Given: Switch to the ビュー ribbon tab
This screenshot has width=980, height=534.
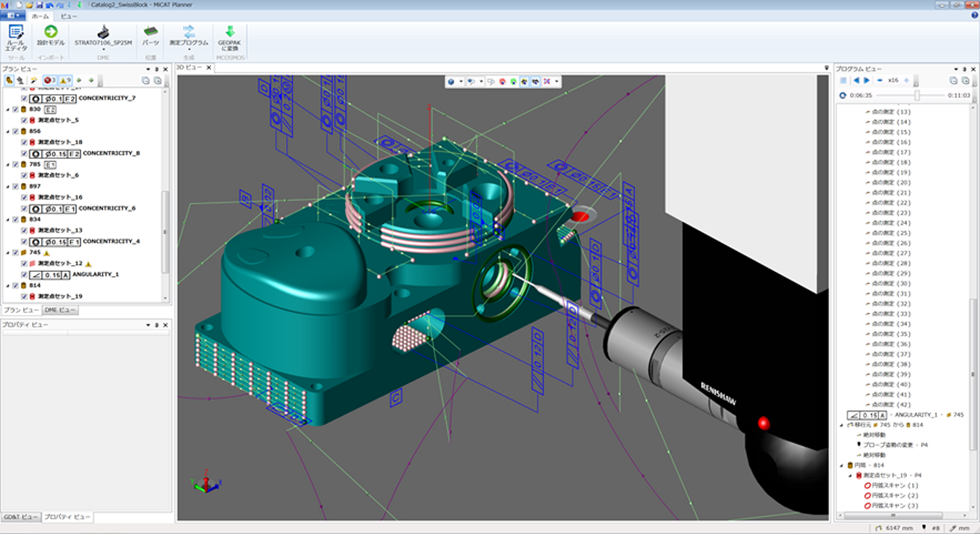Looking at the screenshot, I should click(69, 16).
